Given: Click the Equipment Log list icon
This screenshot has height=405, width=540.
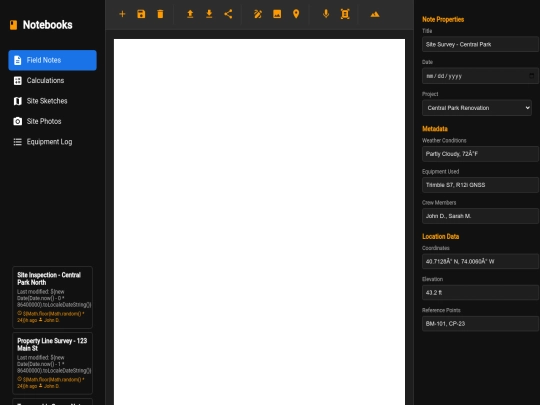Looking at the screenshot, I should coord(18,142).
